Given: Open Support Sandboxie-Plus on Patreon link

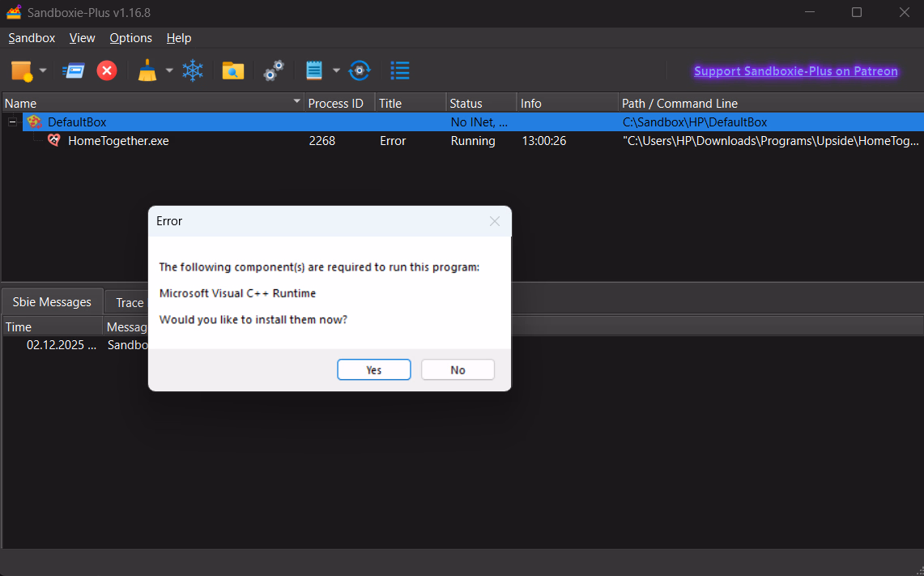Looking at the screenshot, I should click(795, 71).
